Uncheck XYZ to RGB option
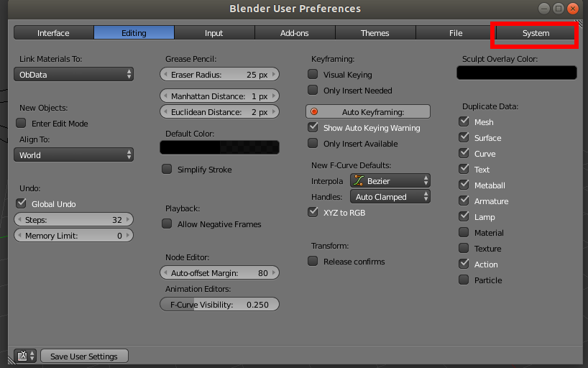Screen dimensions: 588x368 click(313, 212)
